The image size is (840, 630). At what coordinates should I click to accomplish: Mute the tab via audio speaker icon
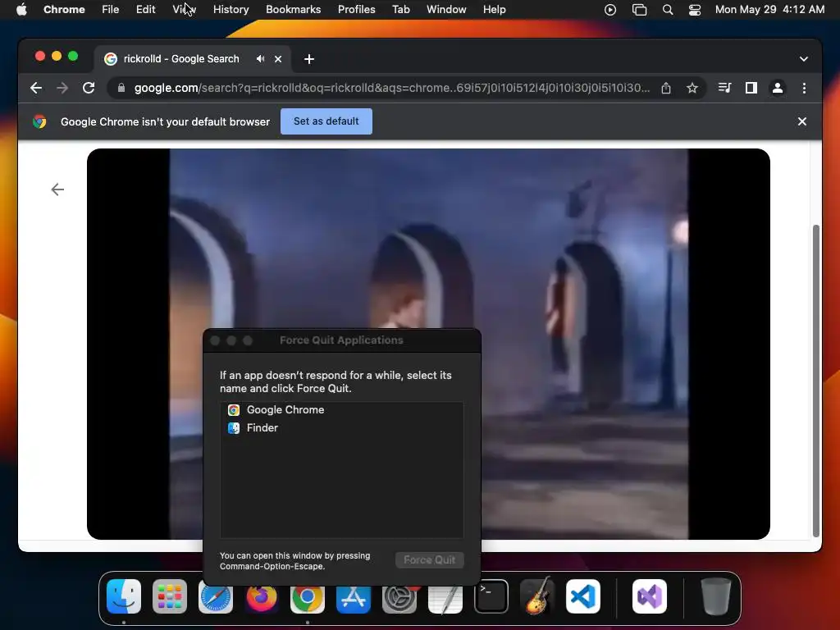point(260,59)
